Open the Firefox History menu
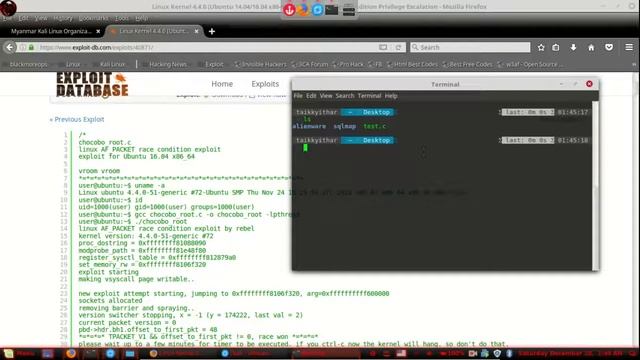 63,18
